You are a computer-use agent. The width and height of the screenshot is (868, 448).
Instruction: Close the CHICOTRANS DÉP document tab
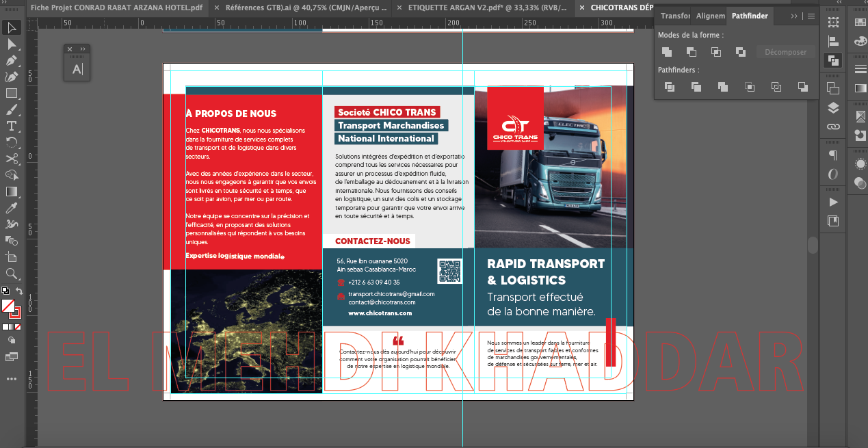point(581,8)
